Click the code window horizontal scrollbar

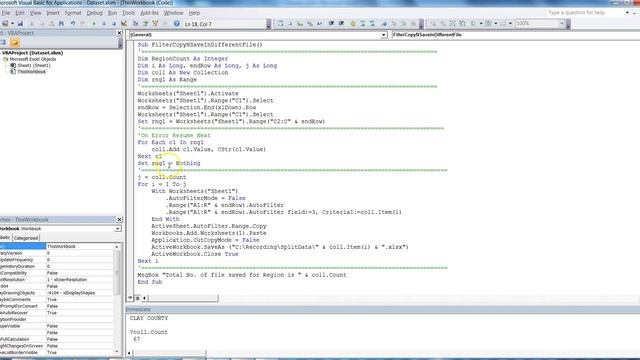[x=182, y=298]
